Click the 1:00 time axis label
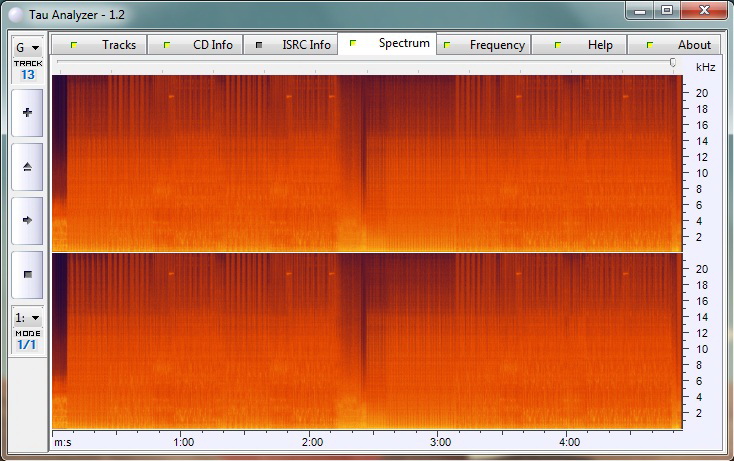 [184, 442]
